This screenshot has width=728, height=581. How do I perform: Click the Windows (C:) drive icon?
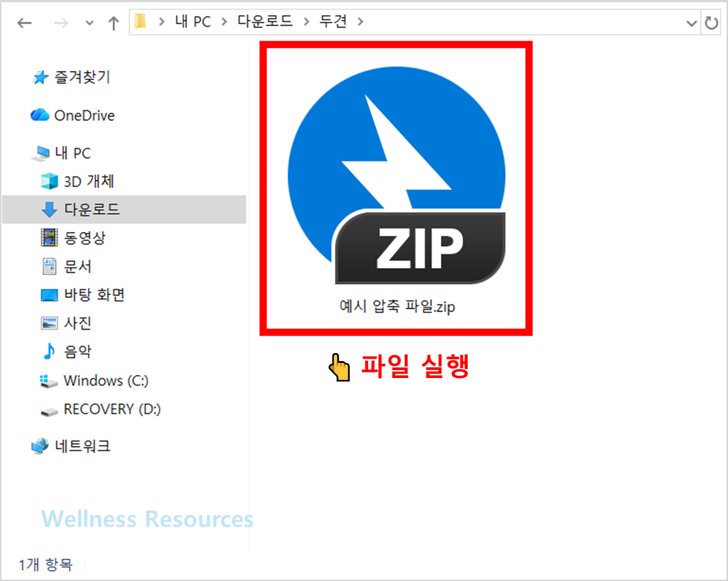point(48,381)
